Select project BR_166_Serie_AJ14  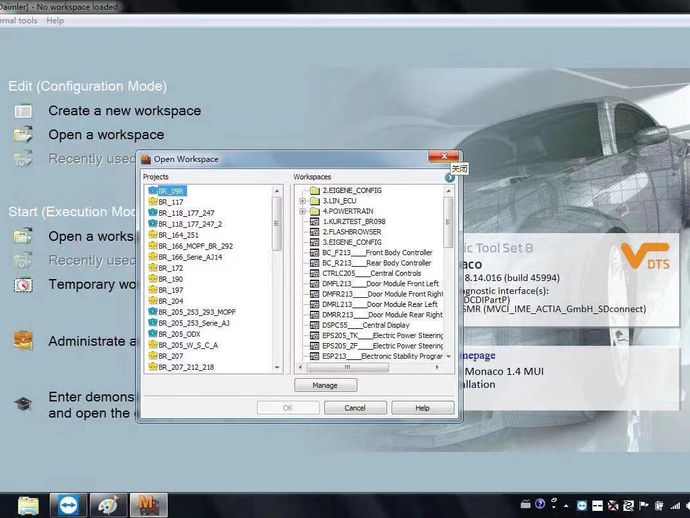pyautogui.click(x=190, y=257)
